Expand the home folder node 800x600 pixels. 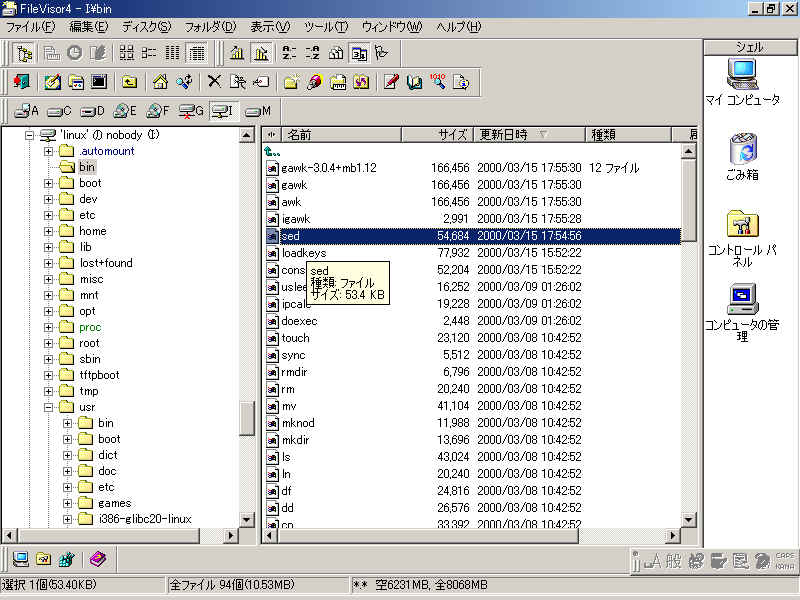48,231
